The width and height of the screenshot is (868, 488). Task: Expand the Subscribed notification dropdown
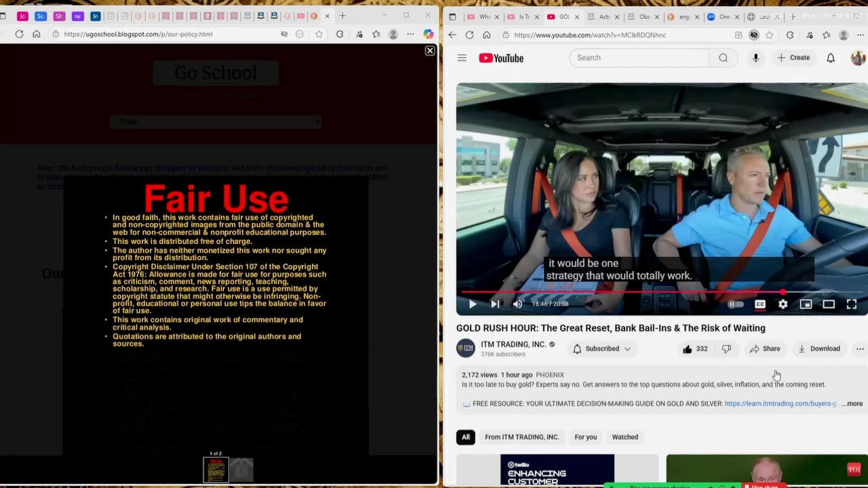(601, 348)
